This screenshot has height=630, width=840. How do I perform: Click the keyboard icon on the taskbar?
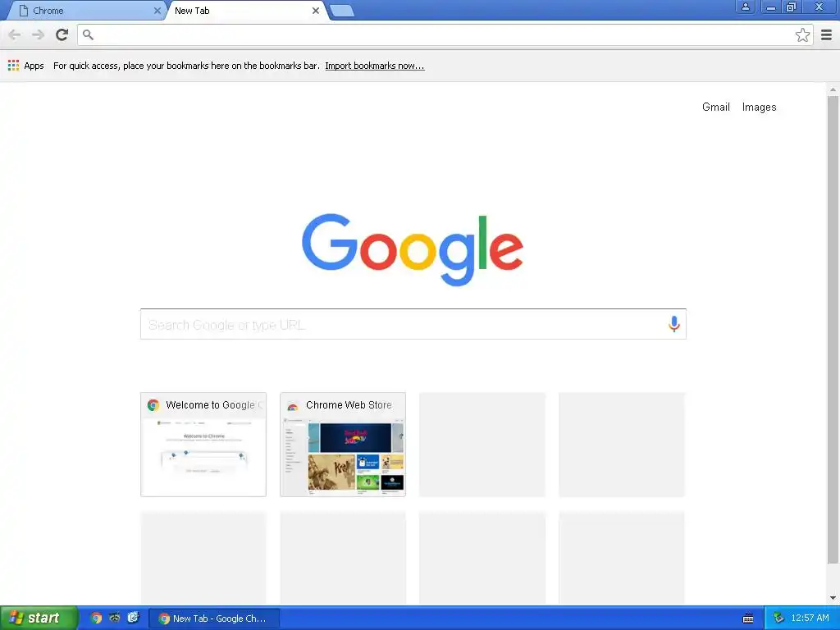pyautogui.click(x=748, y=619)
